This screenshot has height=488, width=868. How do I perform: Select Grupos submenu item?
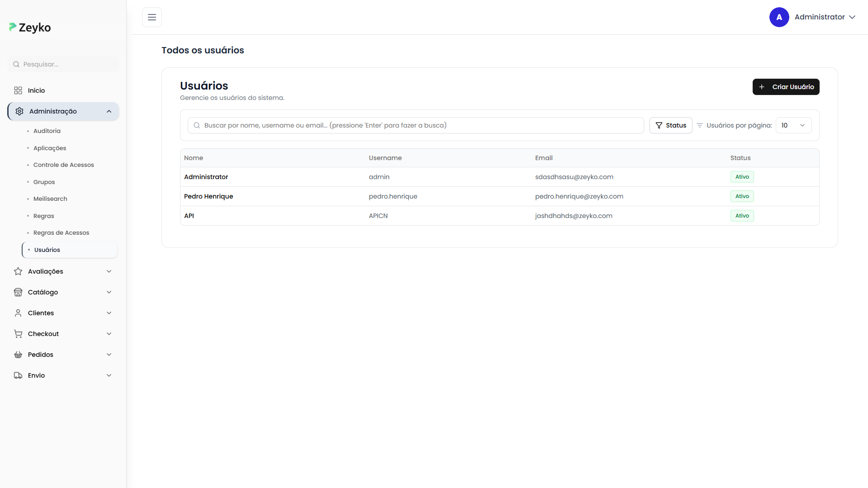pyautogui.click(x=44, y=182)
